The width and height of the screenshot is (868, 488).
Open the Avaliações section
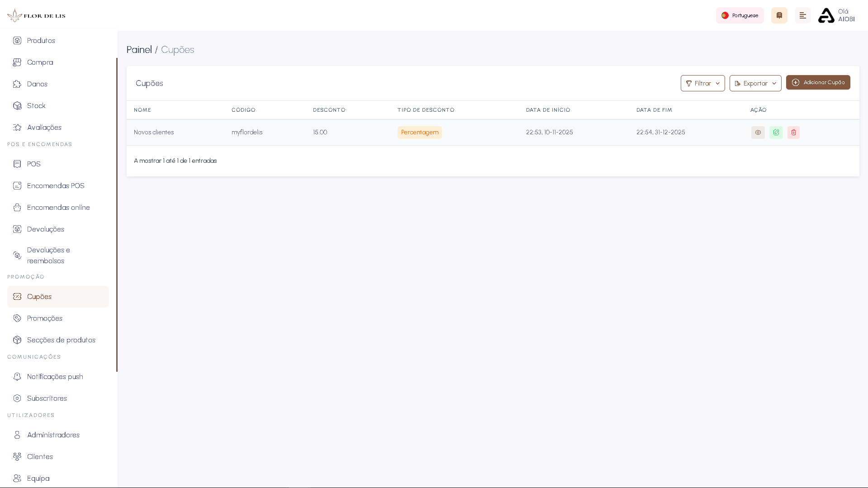(44, 127)
